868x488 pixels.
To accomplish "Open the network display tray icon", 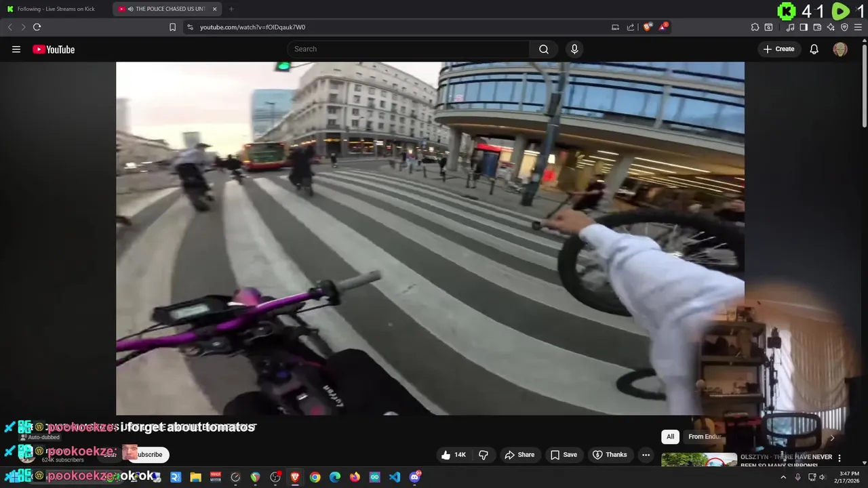I will (x=812, y=477).
